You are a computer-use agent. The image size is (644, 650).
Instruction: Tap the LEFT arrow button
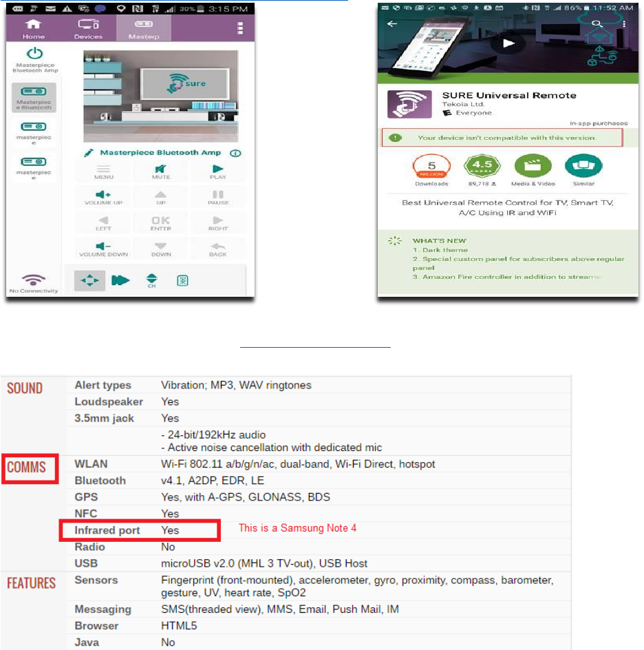point(103,223)
